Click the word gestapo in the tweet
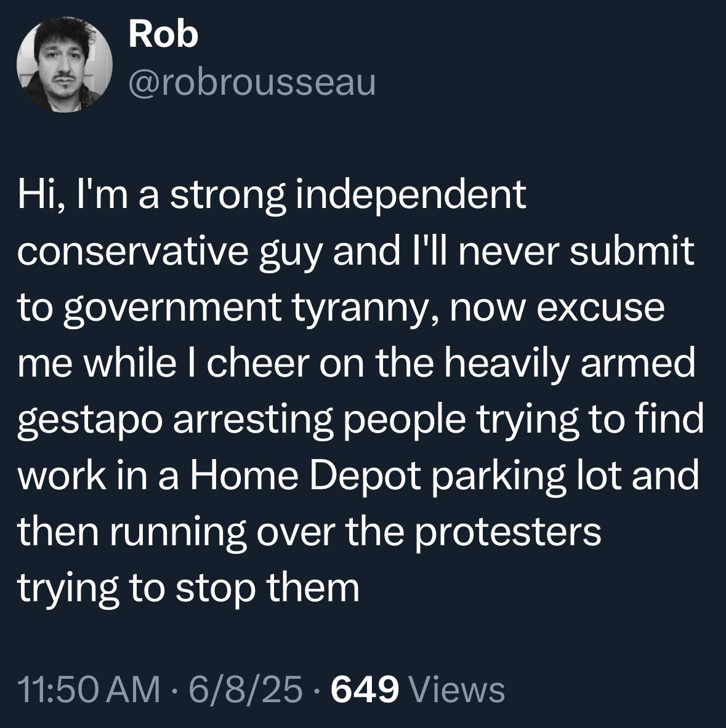This screenshot has height=728, width=726. coord(90,421)
